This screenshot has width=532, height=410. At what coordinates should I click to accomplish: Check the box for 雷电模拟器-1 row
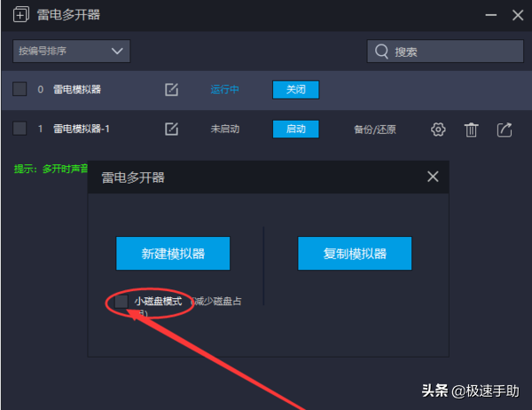[x=20, y=129]
